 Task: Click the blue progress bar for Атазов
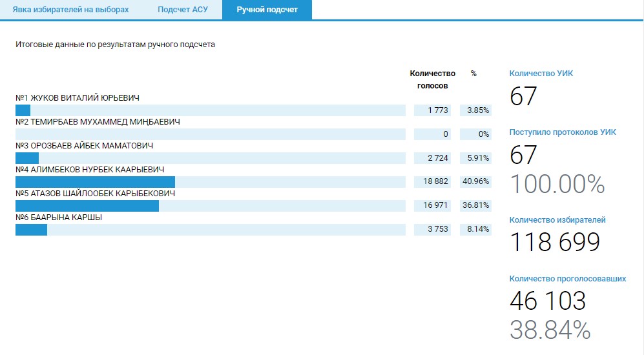(87, 206)
